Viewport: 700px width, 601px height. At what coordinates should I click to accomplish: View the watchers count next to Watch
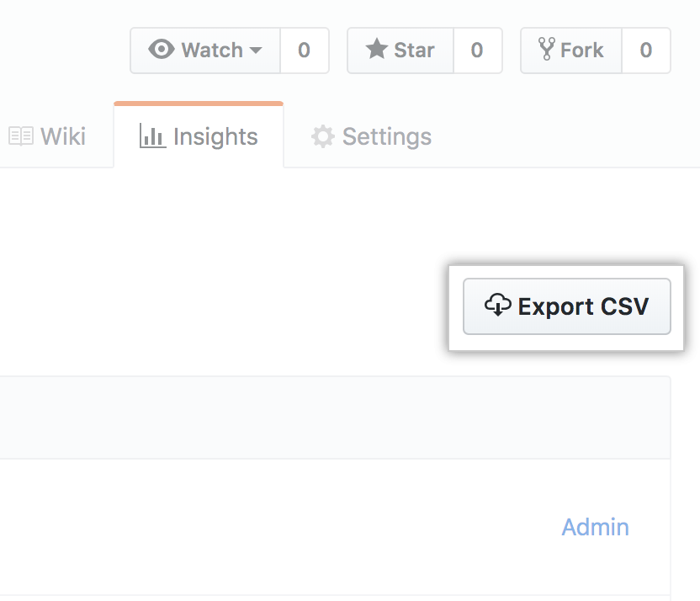tap(304, 51)
